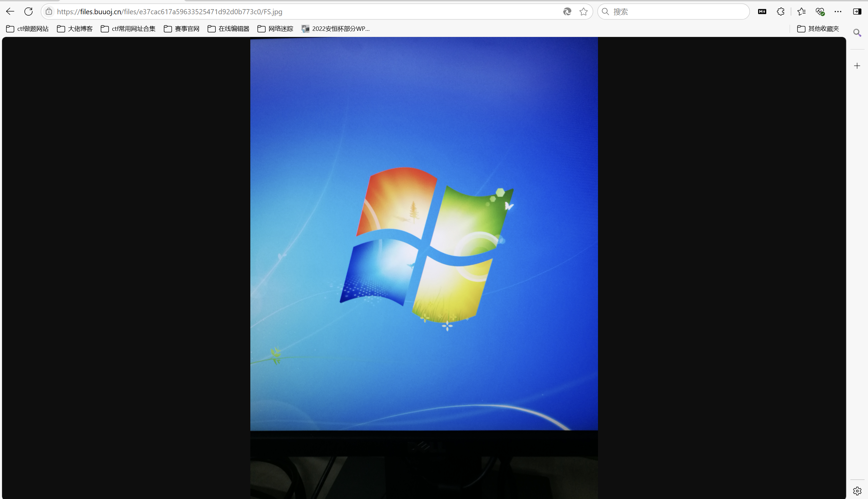Image resolution: width=868 pixels, height=499 pixels.
Task: Add this page to favorites star
Action: (583, 12)
